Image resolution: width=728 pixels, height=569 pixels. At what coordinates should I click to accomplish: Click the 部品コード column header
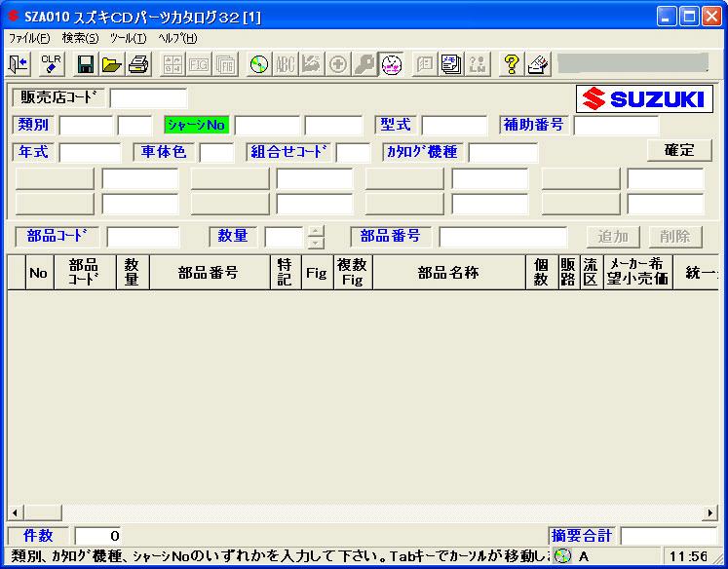point(85,273)
